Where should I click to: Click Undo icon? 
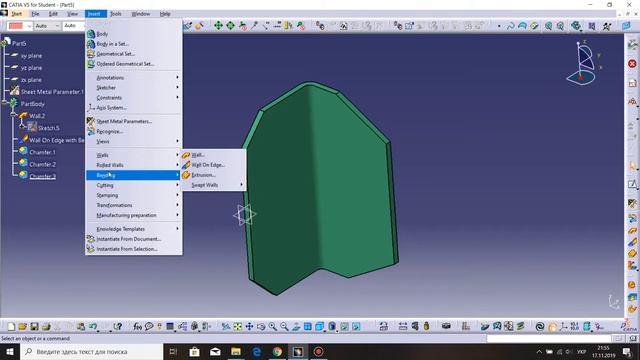coord(93,327)
